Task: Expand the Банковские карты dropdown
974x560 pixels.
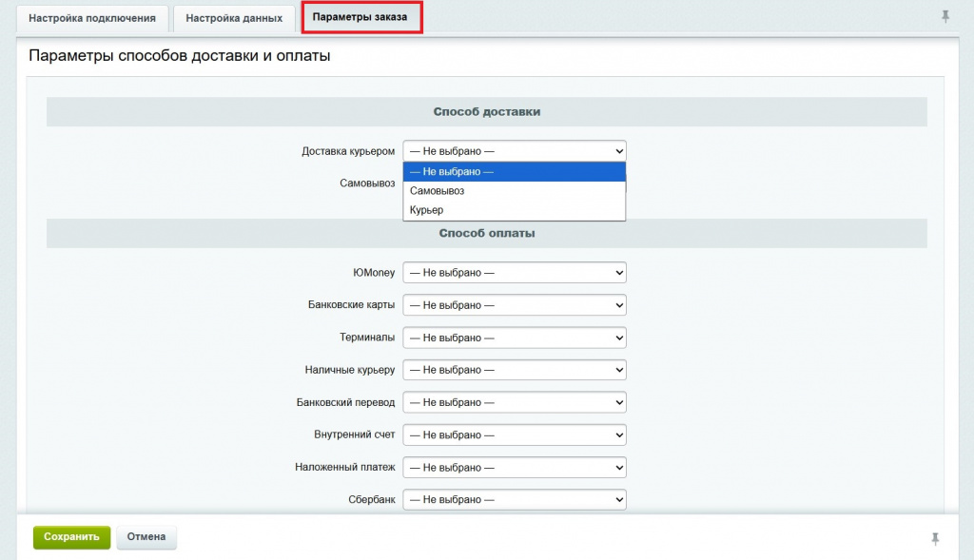Action: point(514,306)
